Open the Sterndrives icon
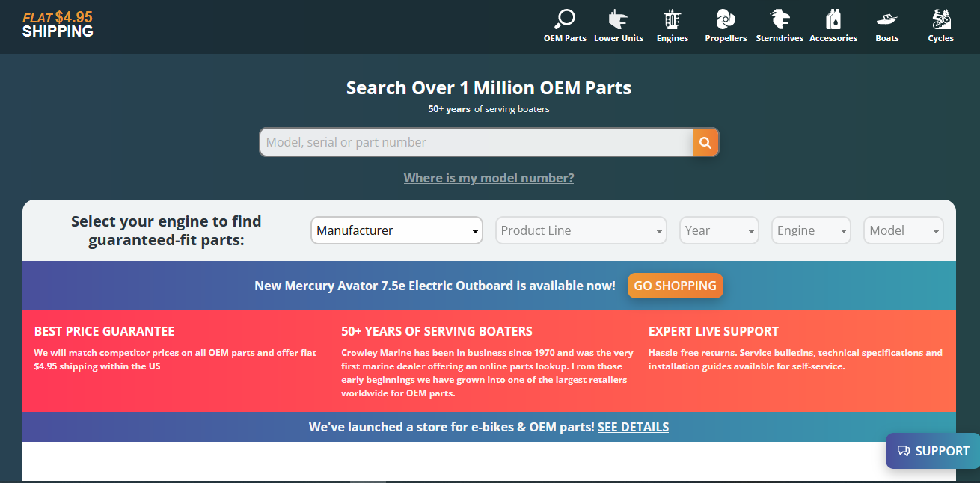The width and height of the screenshot is (980, 483). point(780,19)
